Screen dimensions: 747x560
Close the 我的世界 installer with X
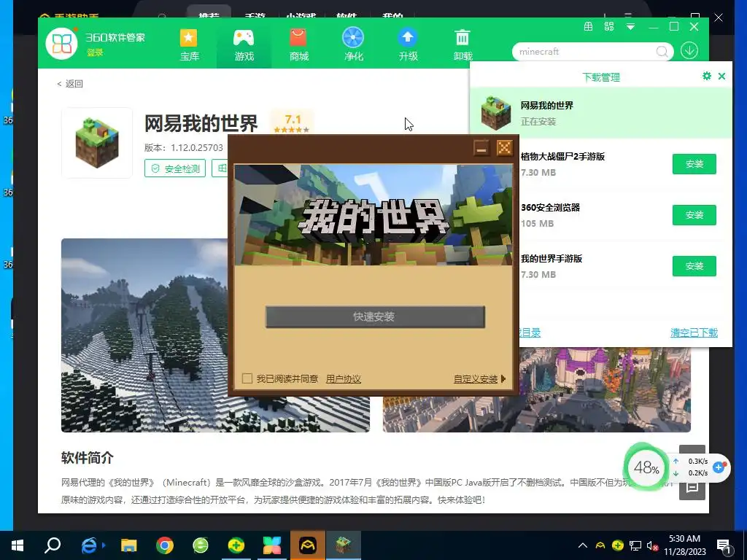point(504,148)
